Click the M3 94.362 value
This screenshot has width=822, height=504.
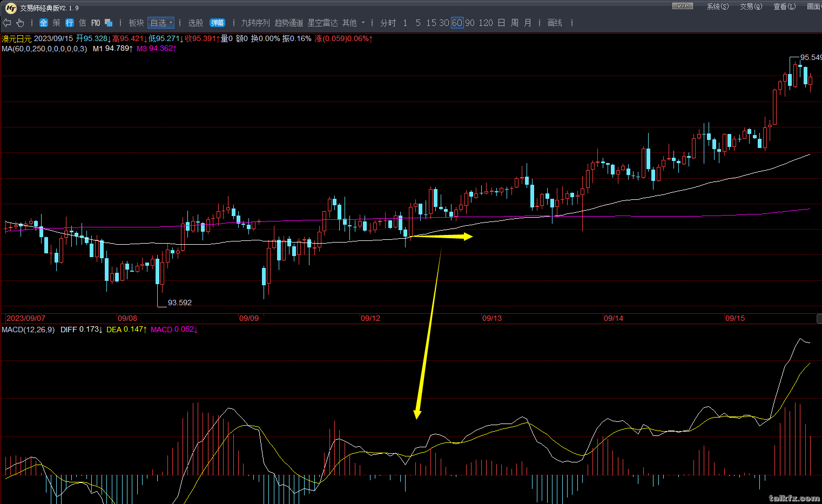[x=157, y=49]
